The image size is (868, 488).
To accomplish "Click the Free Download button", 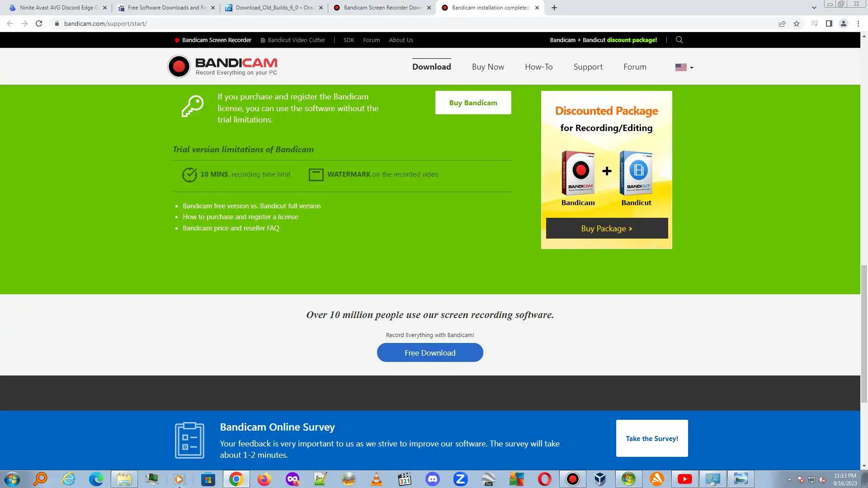I will 430,352.
